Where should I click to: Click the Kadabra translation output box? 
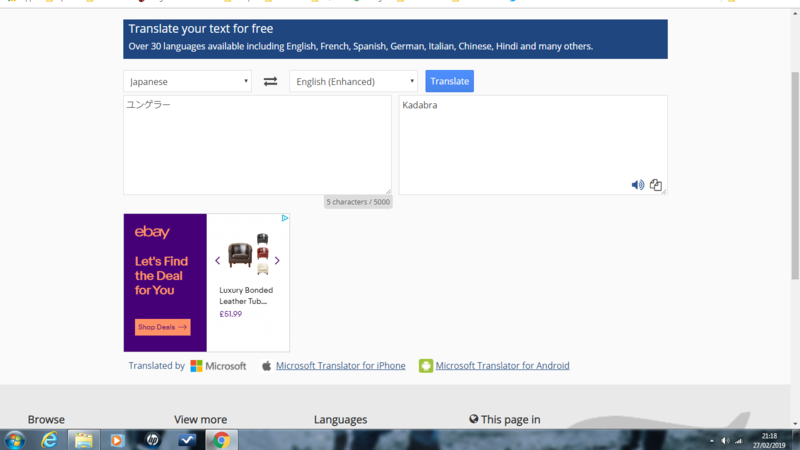(x=532, y=140)
